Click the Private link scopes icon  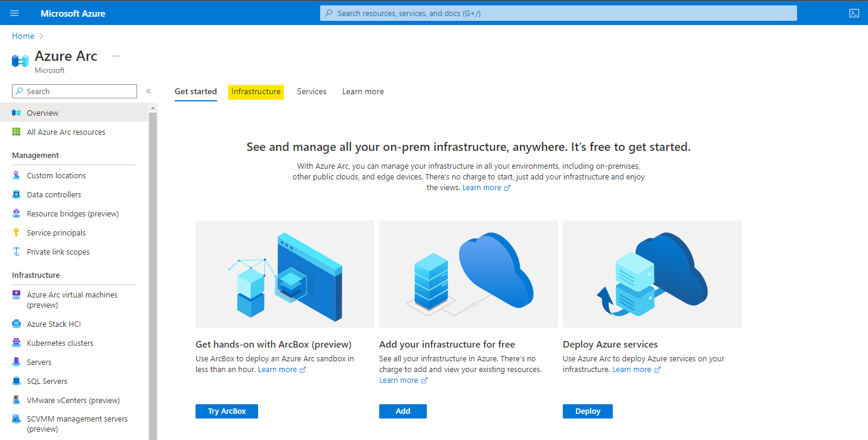16,252
